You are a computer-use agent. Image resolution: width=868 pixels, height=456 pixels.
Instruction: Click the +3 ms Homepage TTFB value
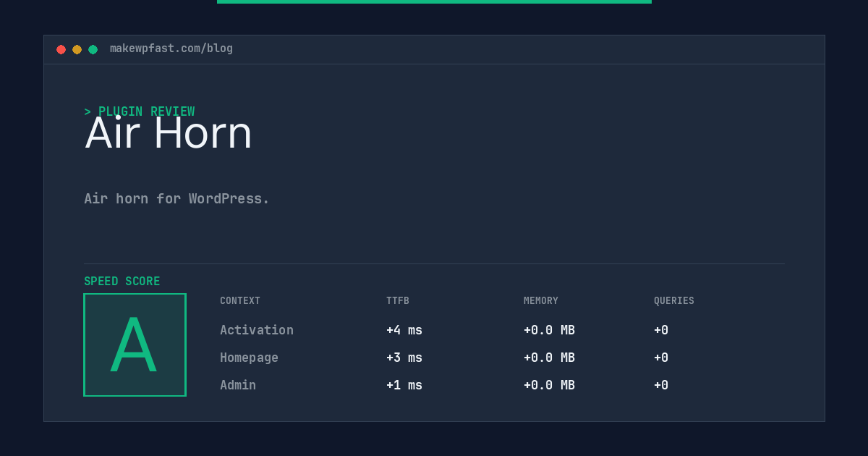404,358
